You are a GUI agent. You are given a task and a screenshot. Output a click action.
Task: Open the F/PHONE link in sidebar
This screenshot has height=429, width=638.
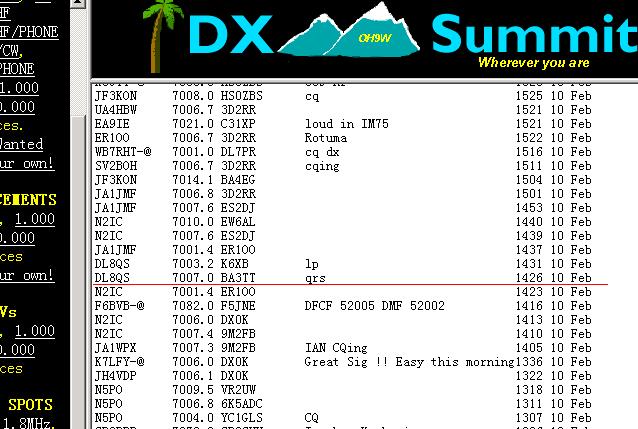point(29,31)
